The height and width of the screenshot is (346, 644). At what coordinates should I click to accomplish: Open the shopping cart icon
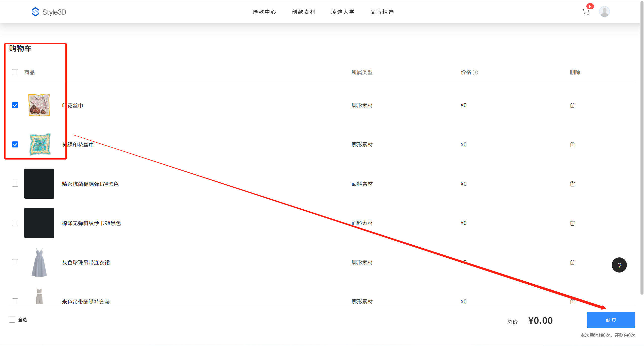586,12
